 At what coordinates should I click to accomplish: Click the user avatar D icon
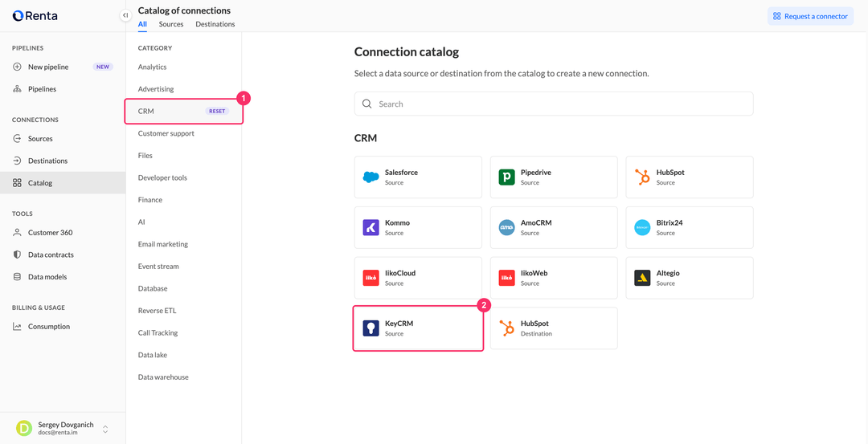point(24,428)
